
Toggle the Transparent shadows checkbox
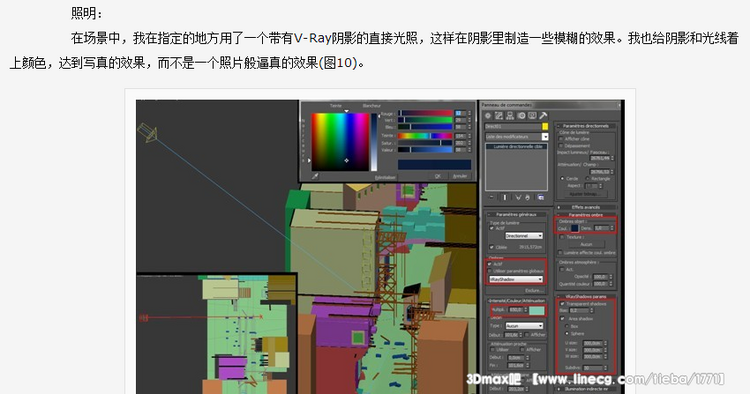coord(562,304)
